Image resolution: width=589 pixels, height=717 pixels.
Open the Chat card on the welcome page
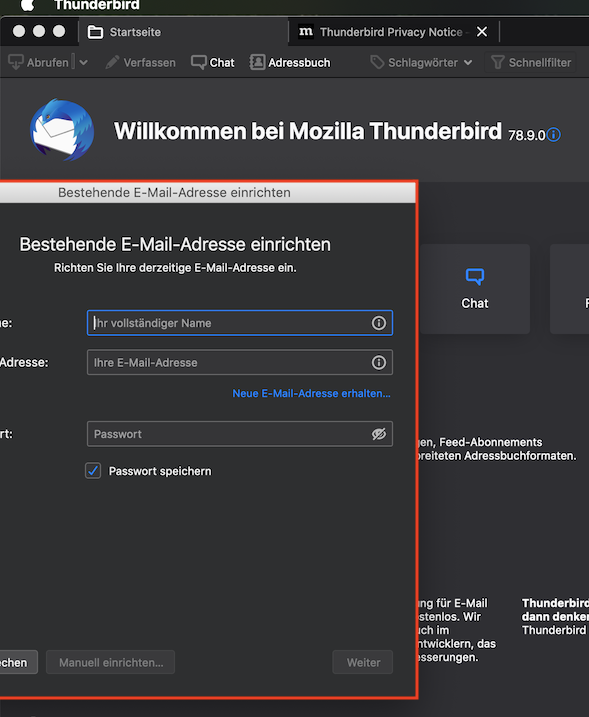coord(474,289)
